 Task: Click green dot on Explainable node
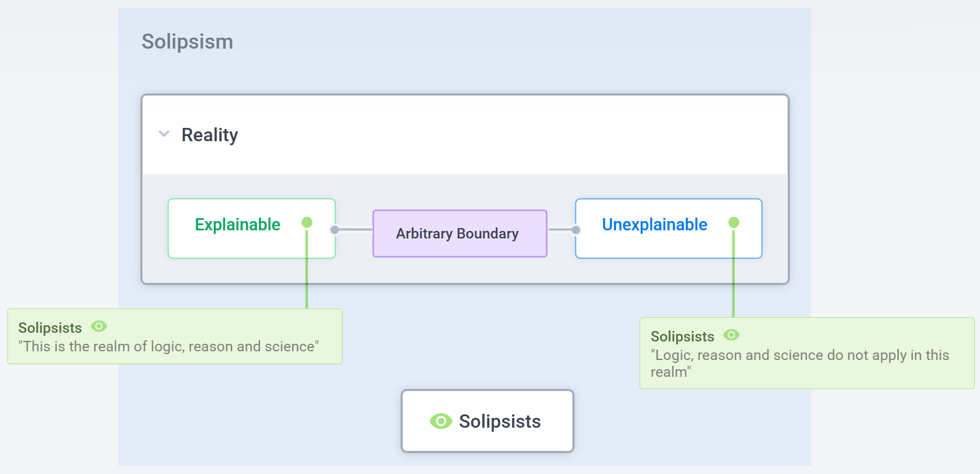[307, 222]
